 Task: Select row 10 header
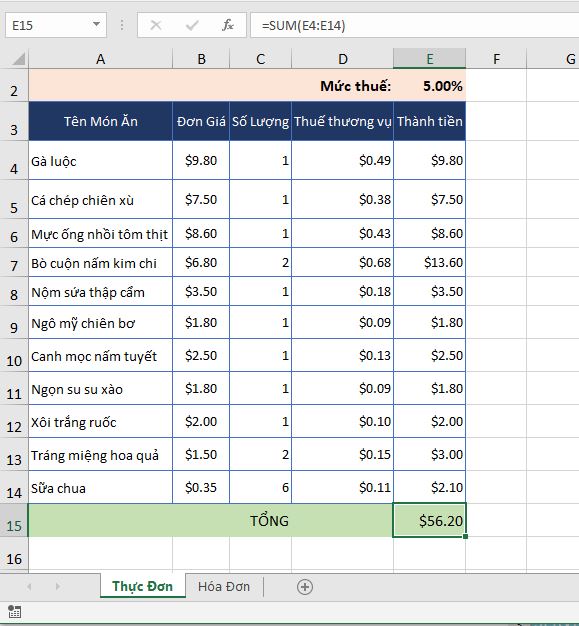[14, 355]
